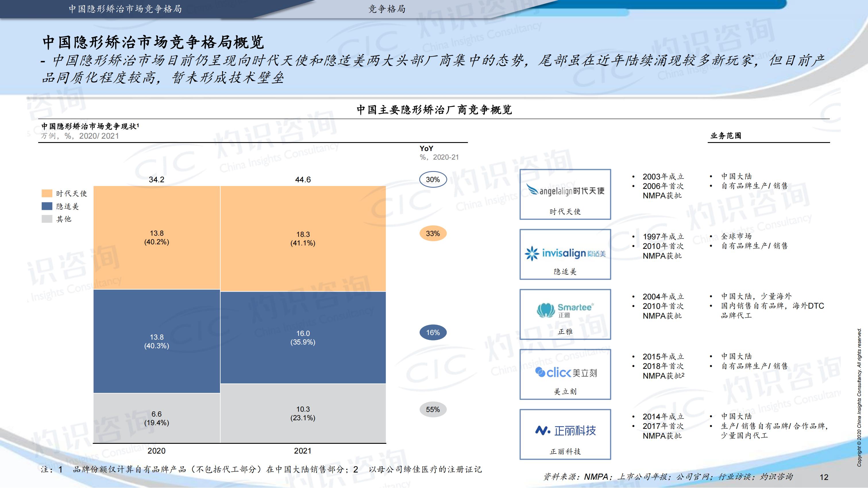Image resolution: width=868 pixels, height=488 pixels.
Task: Click the slide title 中国隐形矫治市场竞争格局概览
Action: point(153,42)
